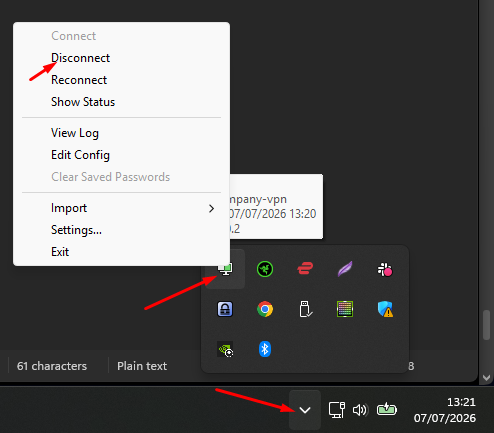Open the Razer green tray icon
This screenshot has width=494, height=433.
pos(265,269)
